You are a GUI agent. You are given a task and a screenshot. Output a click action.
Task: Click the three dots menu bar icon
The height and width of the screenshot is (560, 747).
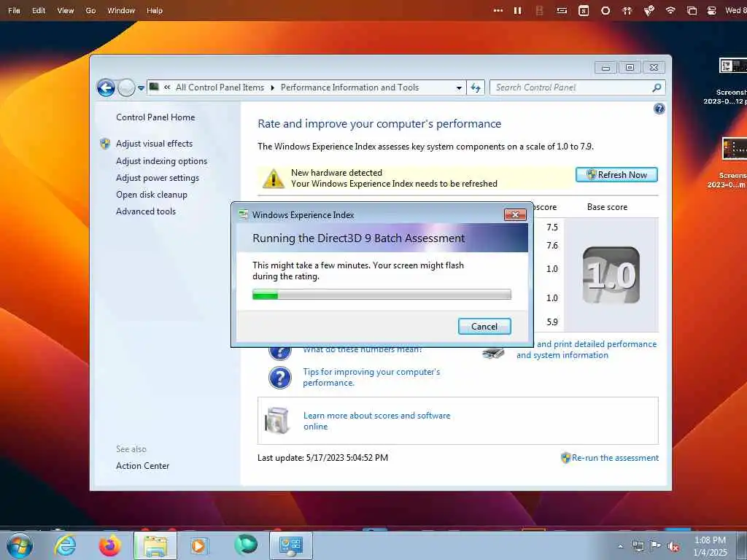click(x=498, y=10)
